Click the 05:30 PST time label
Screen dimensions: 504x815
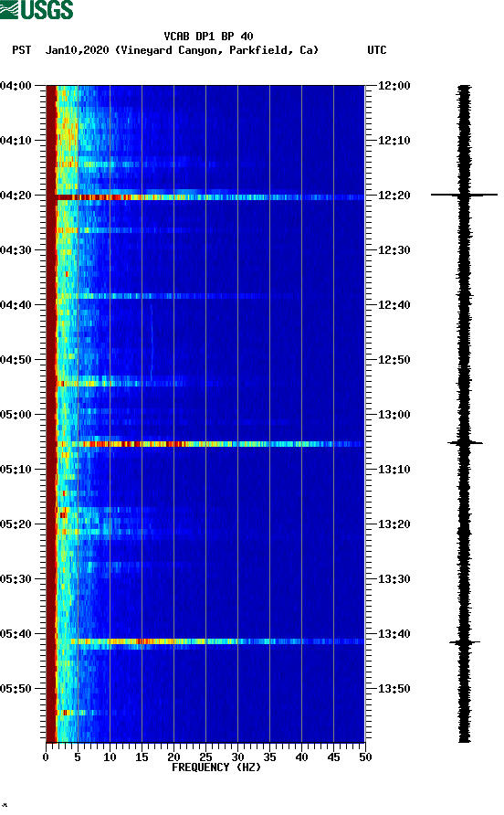coord(16,579)
